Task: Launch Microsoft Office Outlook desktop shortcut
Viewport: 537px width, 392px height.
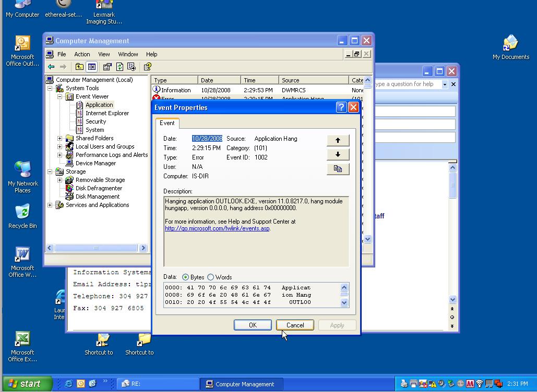Action: pos(22,51)
